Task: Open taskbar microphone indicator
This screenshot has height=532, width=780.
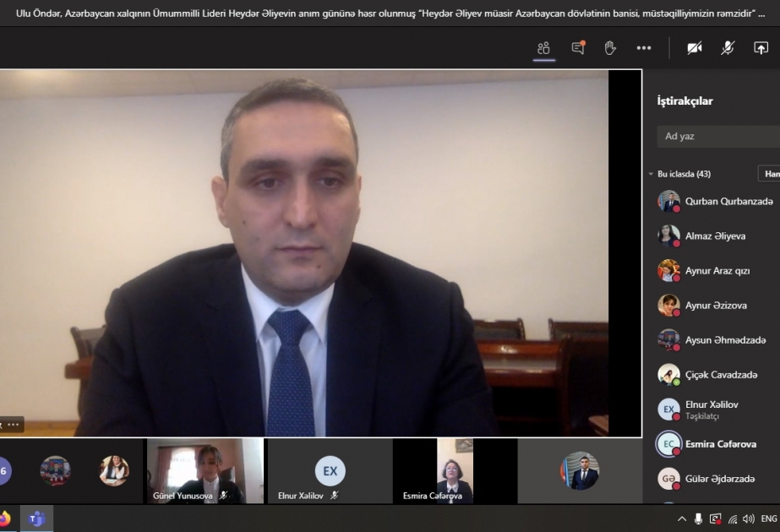Action: point(698,519)
